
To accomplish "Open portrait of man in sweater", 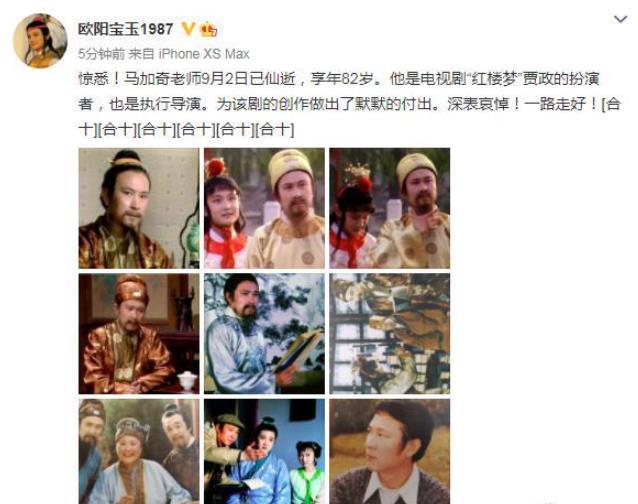I will [x=390, y=451].
